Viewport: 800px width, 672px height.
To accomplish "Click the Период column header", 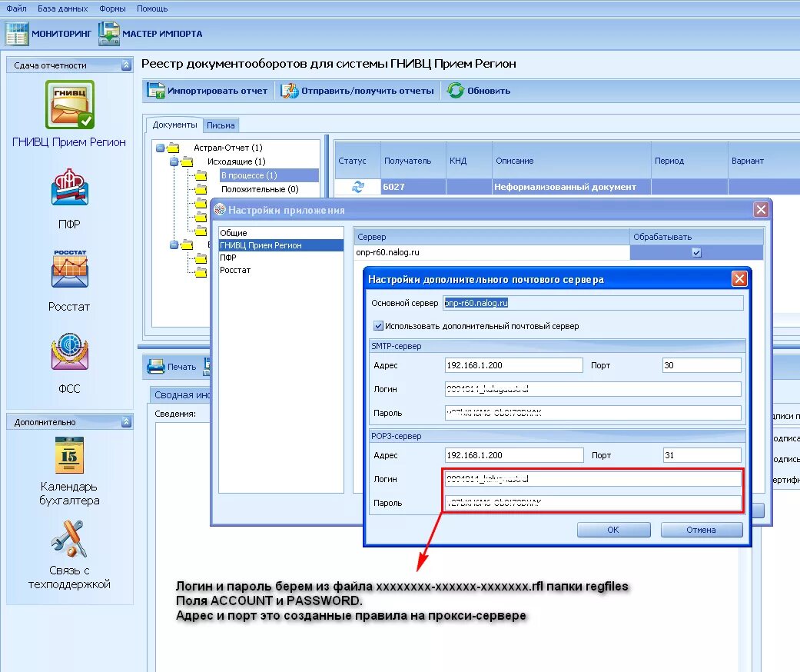I will click(690, 161).
